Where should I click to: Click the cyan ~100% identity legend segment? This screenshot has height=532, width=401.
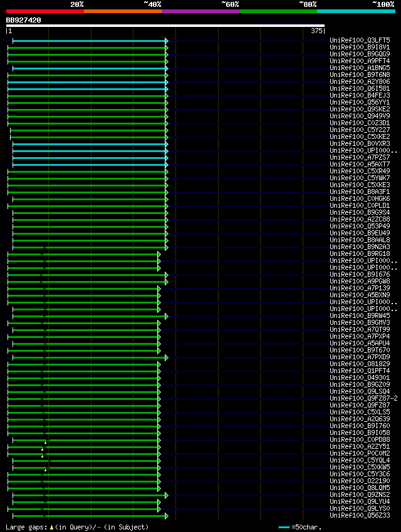[x=356, y=11]
